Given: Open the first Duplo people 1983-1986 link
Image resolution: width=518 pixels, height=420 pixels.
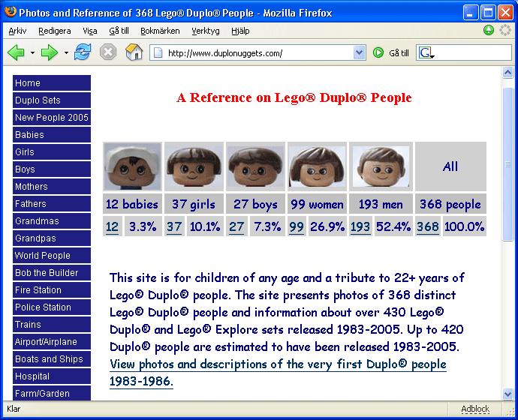Looking at the screenshot, I should pos(278,373).
